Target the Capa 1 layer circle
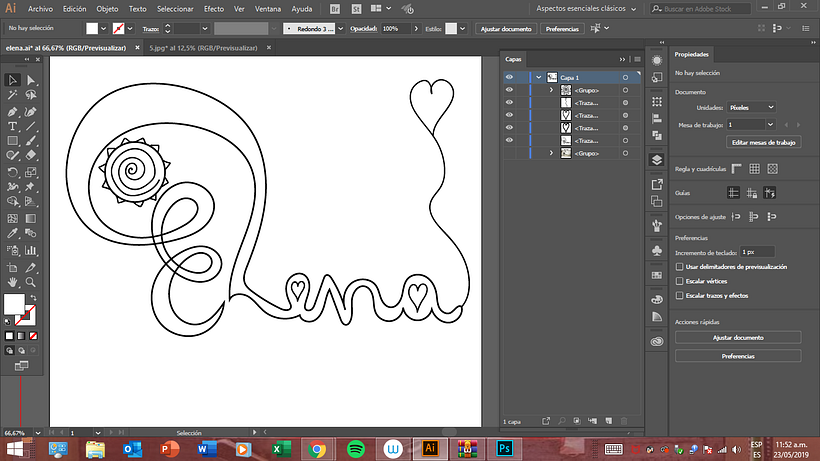 coord(625,77)
